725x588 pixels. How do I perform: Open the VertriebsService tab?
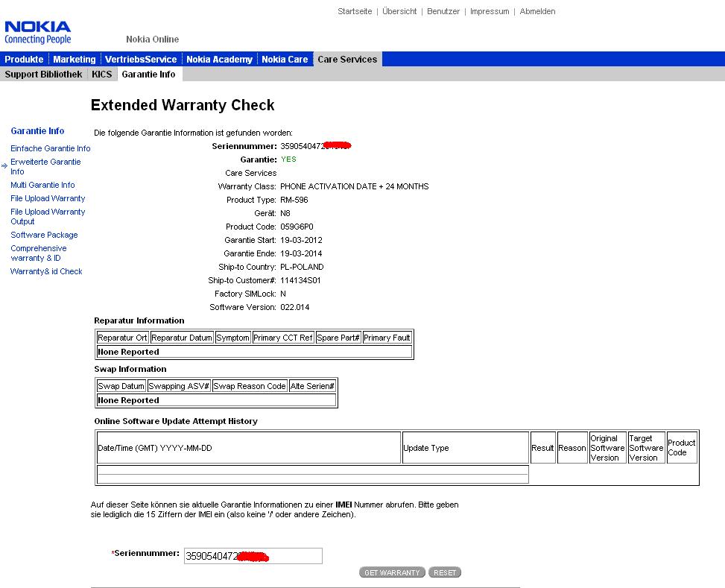[141, 59]
